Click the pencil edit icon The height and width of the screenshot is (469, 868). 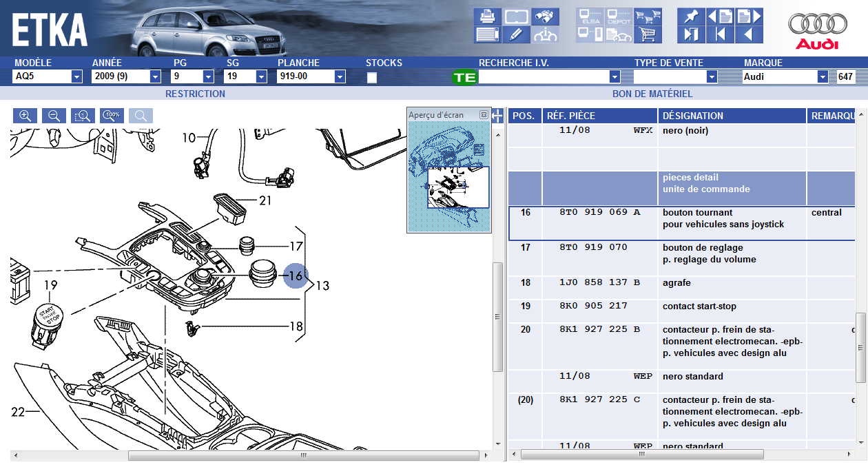coord(516,34)
